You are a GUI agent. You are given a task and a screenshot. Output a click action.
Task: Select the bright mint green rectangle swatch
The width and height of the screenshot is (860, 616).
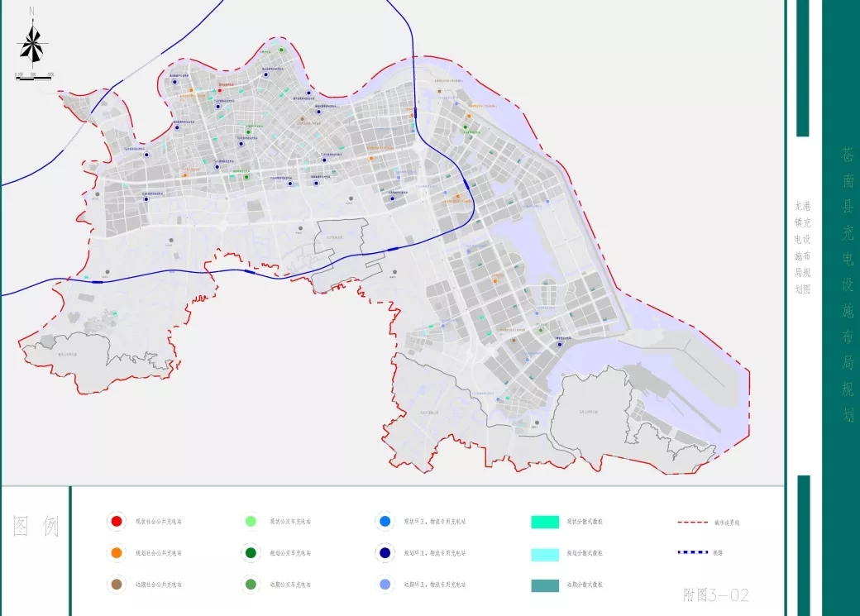545,522
